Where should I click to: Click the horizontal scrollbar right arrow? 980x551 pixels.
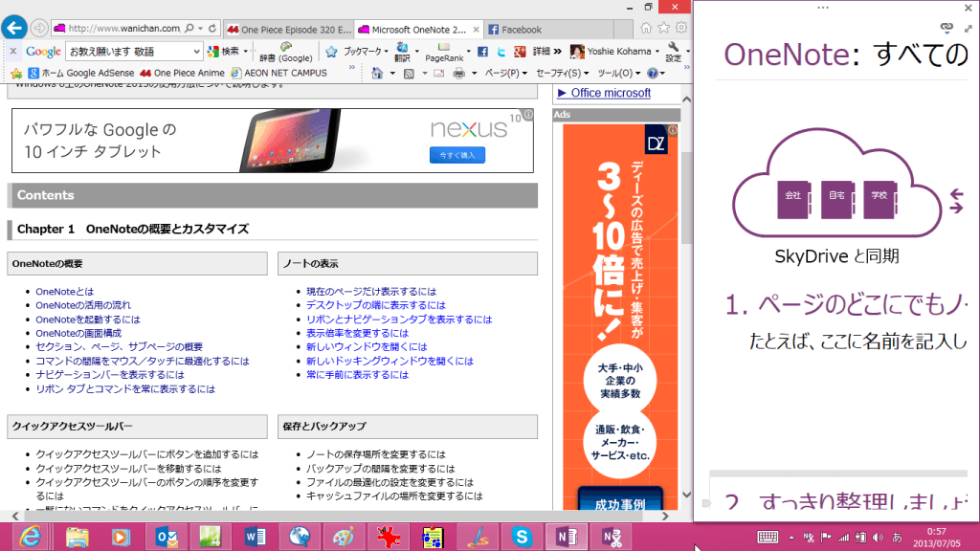(x=665, y=516)
